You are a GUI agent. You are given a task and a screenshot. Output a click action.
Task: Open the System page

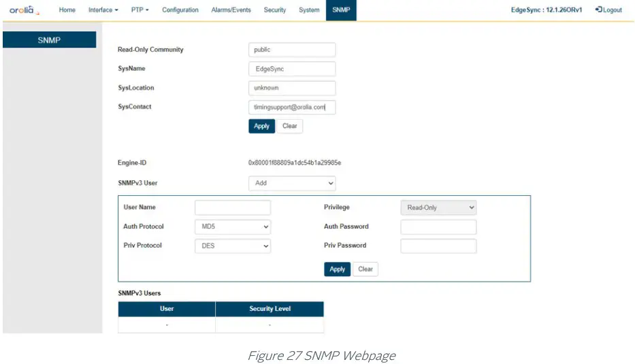309,10
